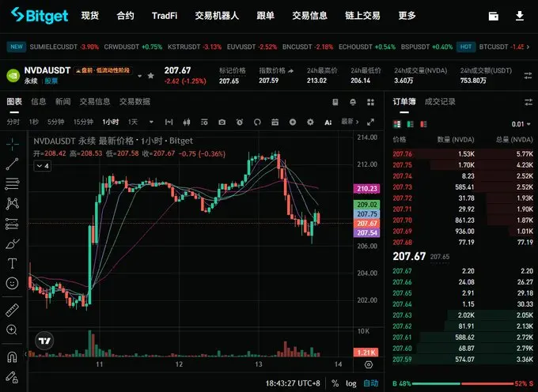Open the price alert clock icon

[x=240, y=122]
